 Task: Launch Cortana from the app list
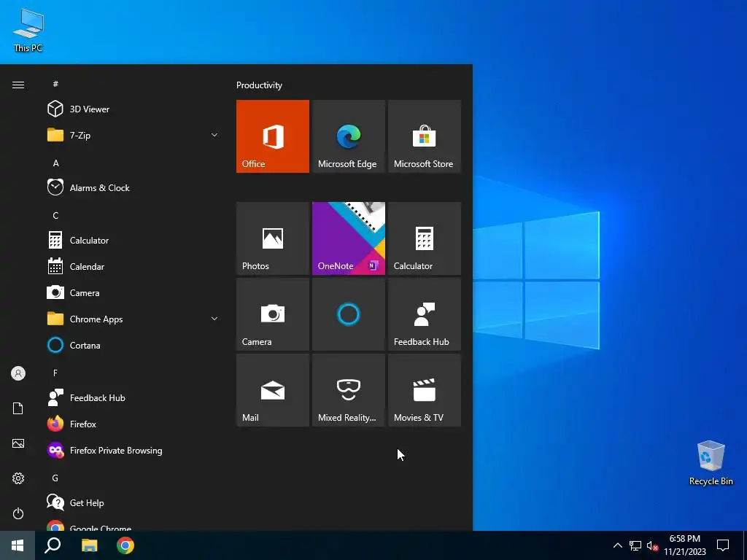(133, 345)
